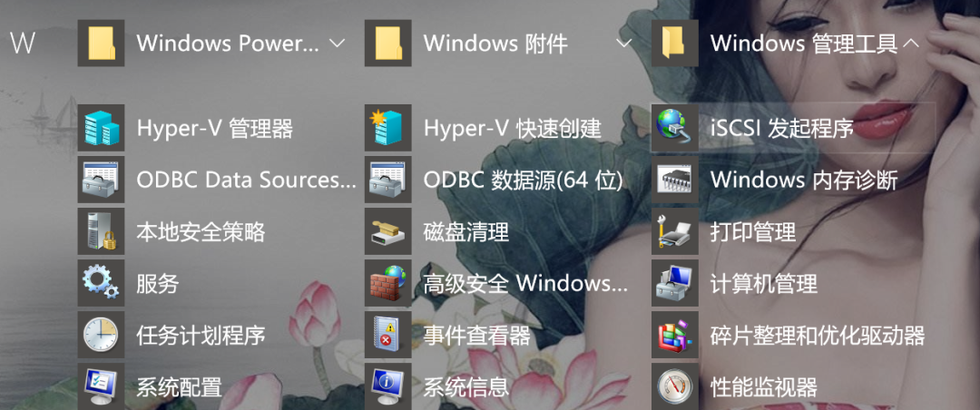Select the "ODBC 数据源(64 位)" label

coord(524,181)
